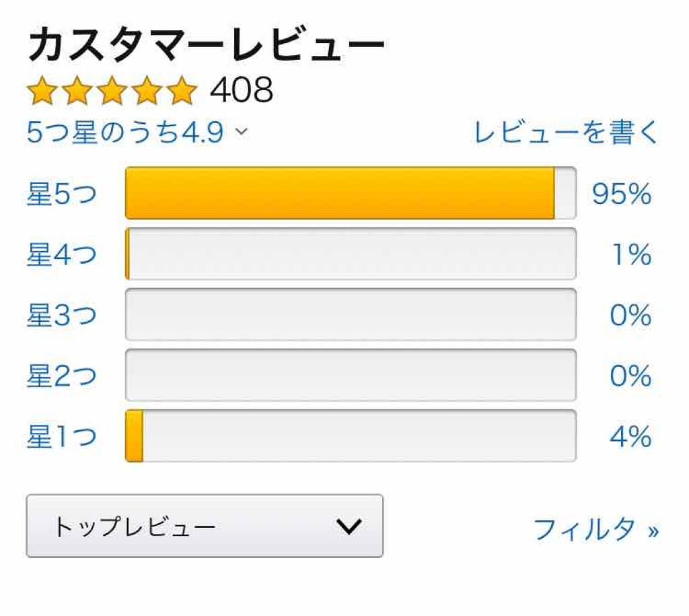Click the 1% four-star percentage
This screenshot has height=616, width=689.
[633, 255]
